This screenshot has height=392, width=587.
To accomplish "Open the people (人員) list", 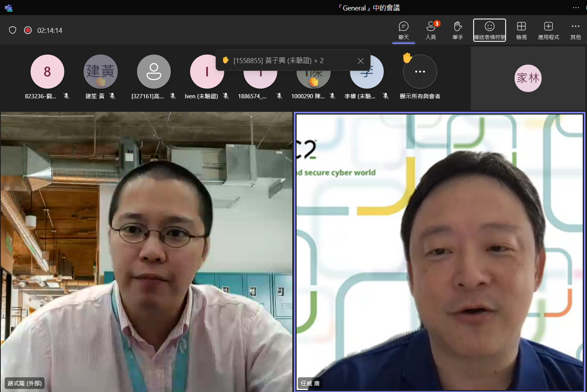I will 431,30.
